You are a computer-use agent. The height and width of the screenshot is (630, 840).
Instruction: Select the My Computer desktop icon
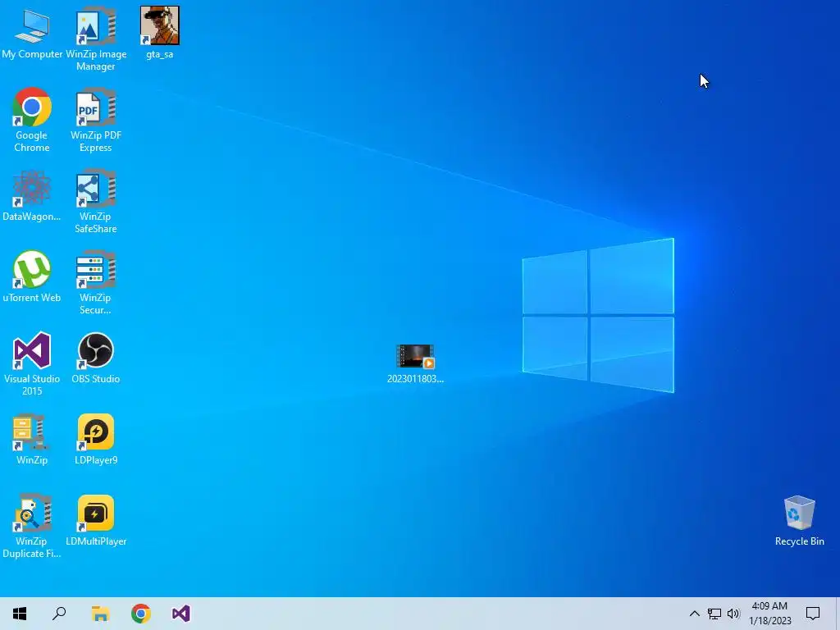pyautogui.click(x=32, y=34)
